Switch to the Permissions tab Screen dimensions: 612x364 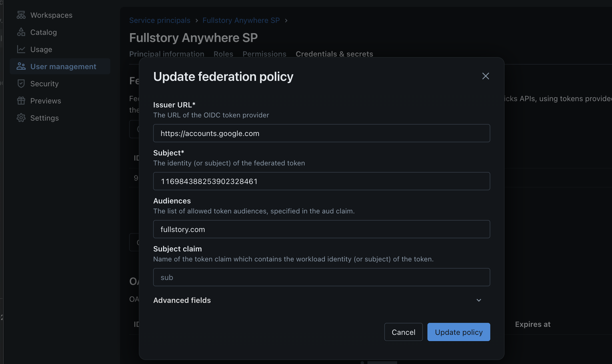tap(264, 54)
